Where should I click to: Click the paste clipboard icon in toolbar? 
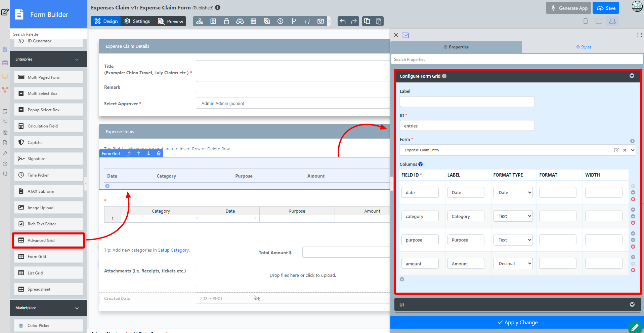[379, 21]
